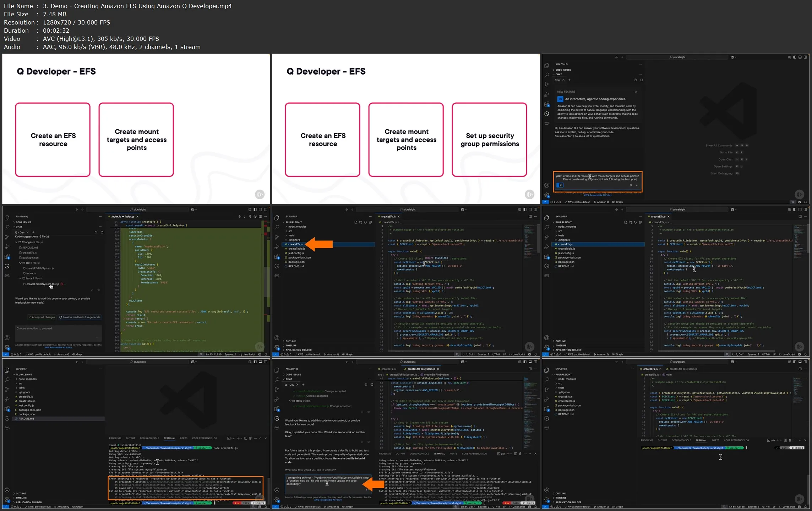
Task: Click status bar entry 'Ln 13, Col 19'
Action: (x=213, y=354)
